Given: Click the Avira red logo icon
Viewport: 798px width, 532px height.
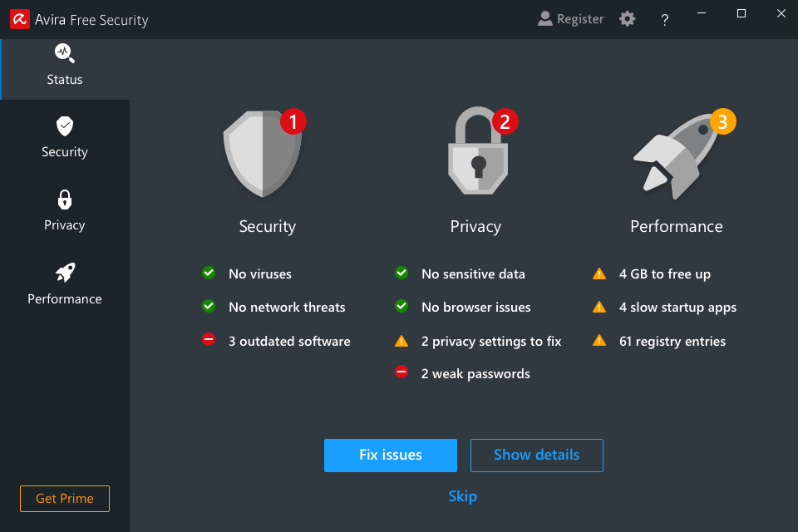Looking at the screenshot, I should tap(20, 19).
